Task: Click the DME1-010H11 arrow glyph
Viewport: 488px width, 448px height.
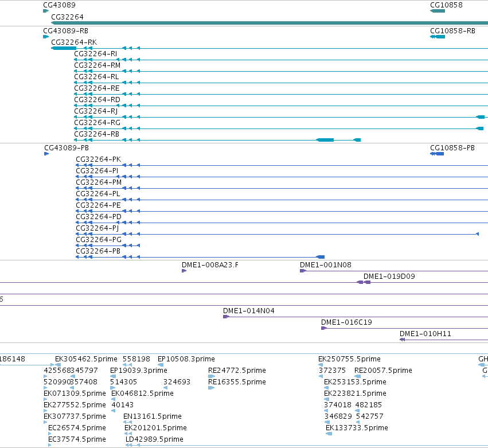Action: tap(402, 340)
